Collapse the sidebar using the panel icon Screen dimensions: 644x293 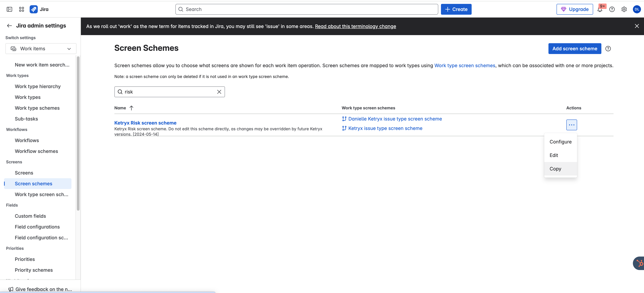[9, 9]
